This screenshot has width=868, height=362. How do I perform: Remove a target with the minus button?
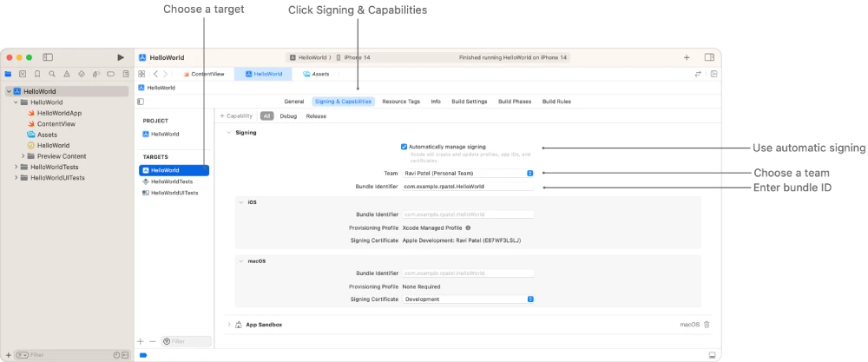coord(153,341)
